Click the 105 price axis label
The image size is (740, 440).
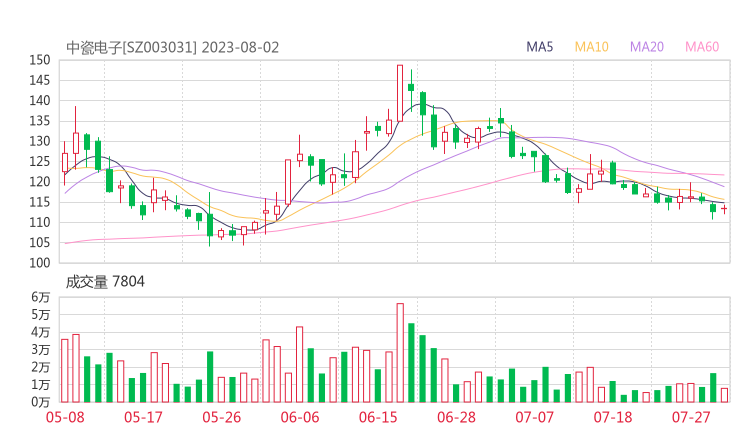(x=40, y=243)
